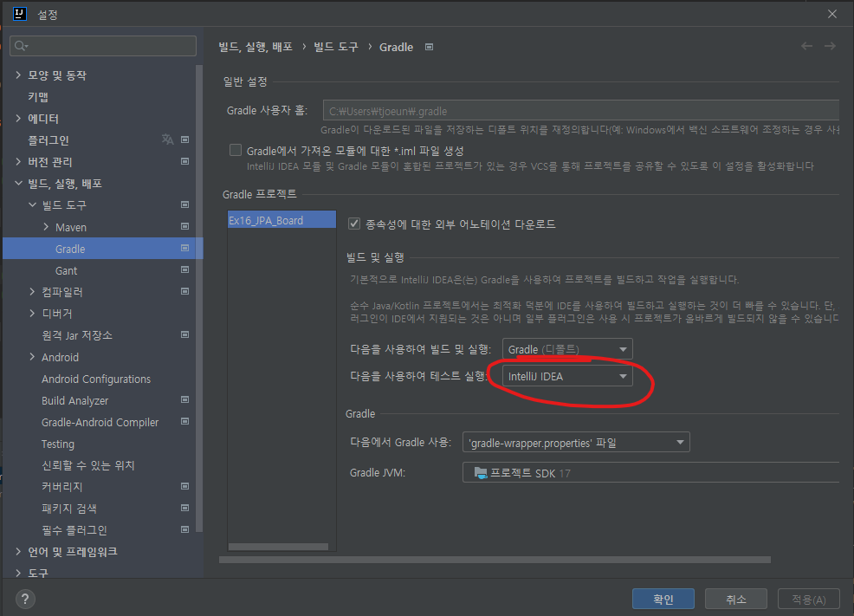
Task: Click the project-level icon beside Maven
Action: [x=185, y=227]
